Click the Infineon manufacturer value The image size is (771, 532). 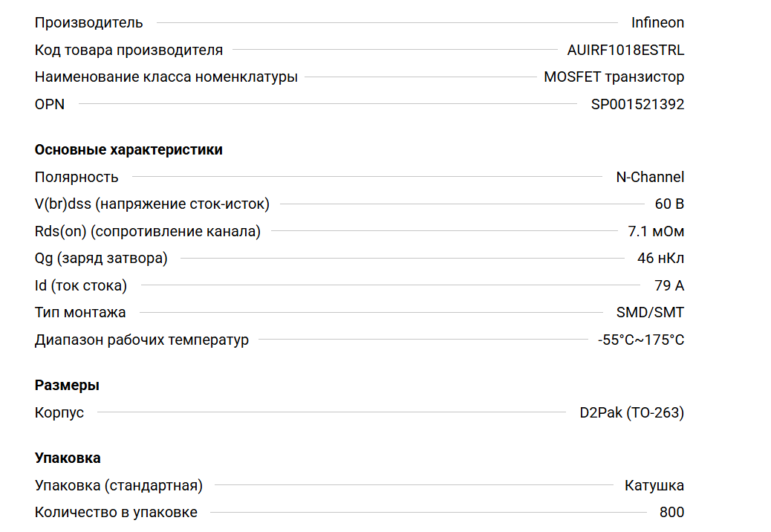point(657,22)
